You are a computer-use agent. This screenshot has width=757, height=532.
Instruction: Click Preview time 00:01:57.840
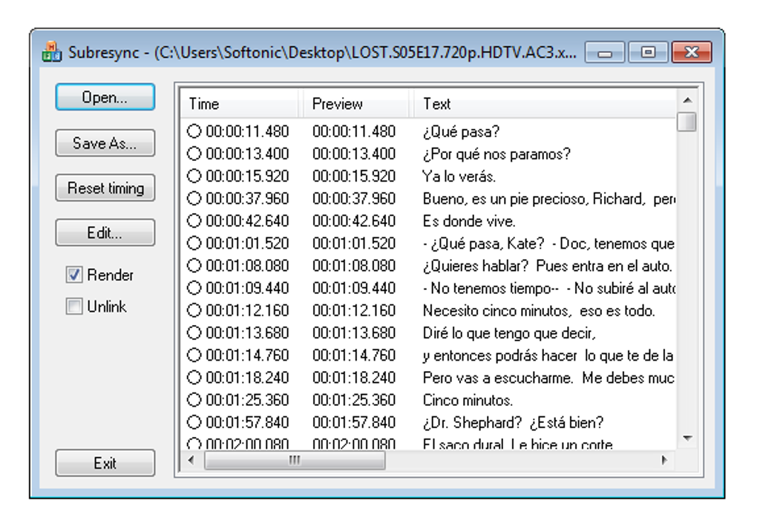tap(354, 422)
